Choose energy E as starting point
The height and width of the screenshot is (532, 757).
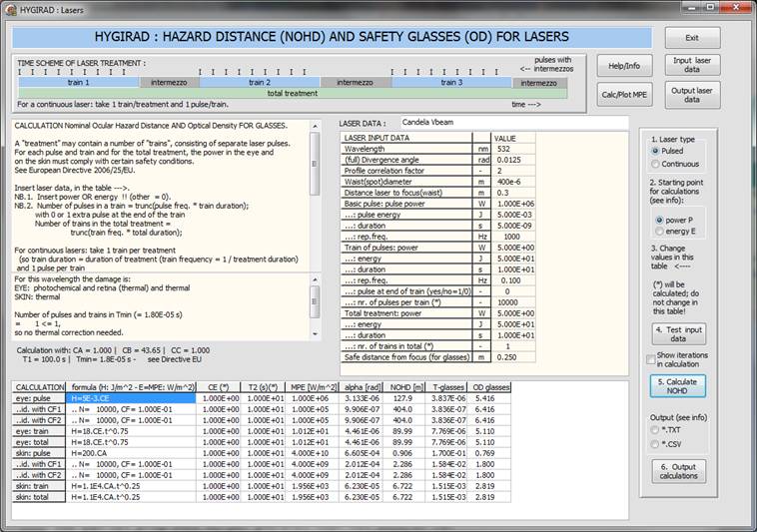click(659, 232)
